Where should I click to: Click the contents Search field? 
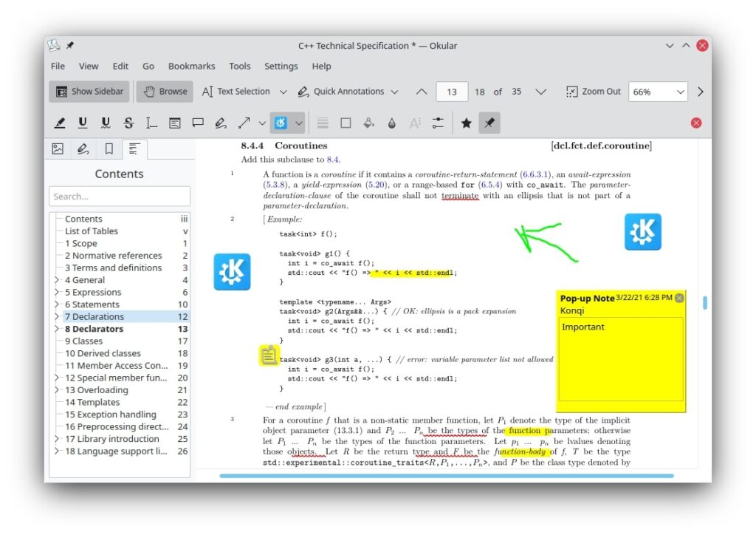pyautogui.click(x=120, y=197)
